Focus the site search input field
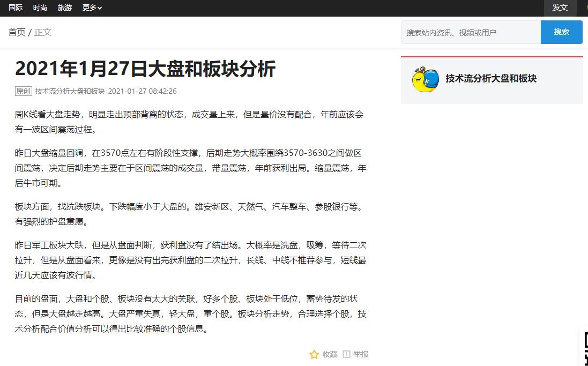 pyautogui.click(x=471, y=32)
